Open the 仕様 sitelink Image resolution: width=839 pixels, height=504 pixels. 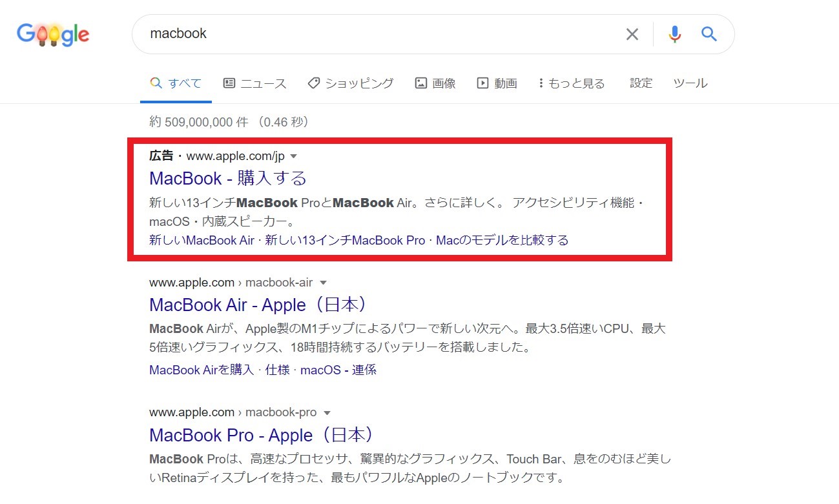click(277, 370)
